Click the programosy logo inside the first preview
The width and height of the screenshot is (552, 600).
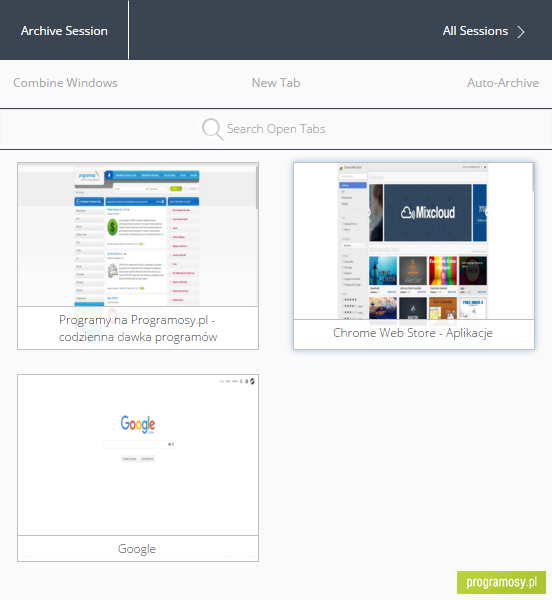click(x=89, y=176)
